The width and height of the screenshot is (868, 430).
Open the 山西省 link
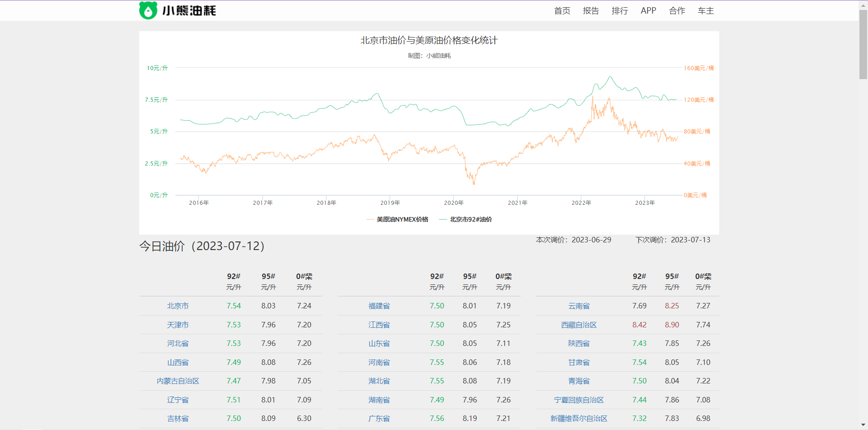(x=178, y=362)
